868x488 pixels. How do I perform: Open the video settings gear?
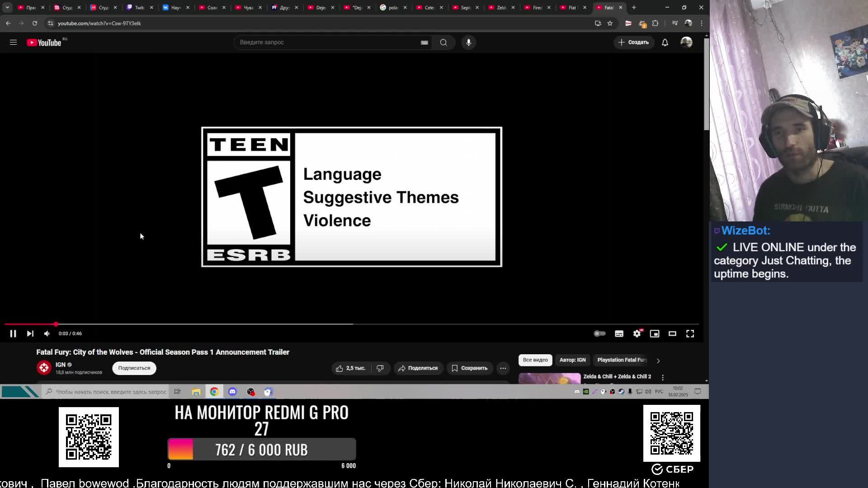point(637,333)
